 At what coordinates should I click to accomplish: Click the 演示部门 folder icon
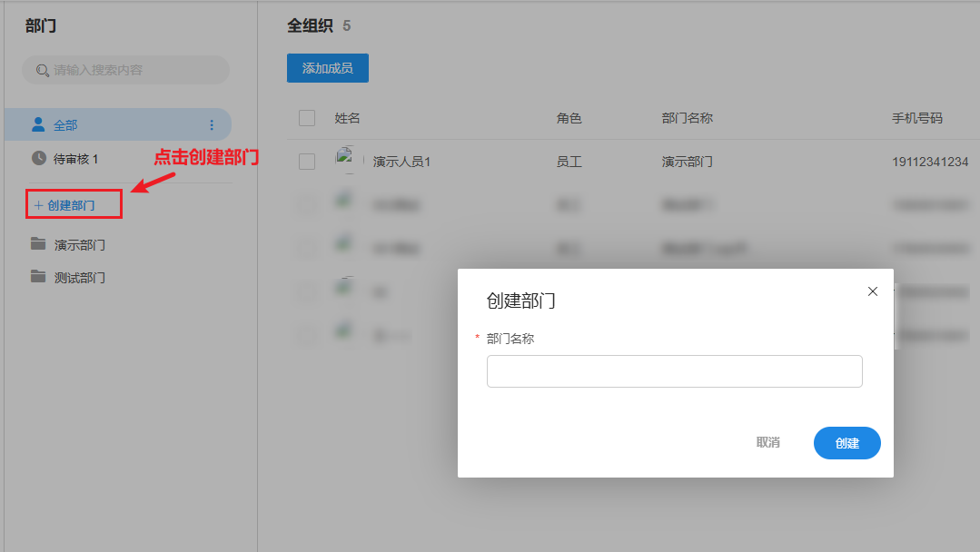tap(38, 244)
